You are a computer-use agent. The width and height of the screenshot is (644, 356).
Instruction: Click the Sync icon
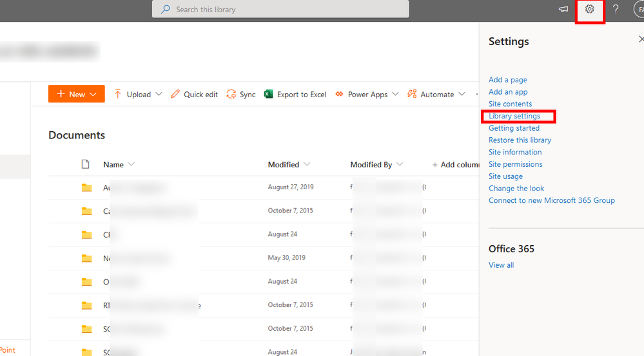click(231, 95)
